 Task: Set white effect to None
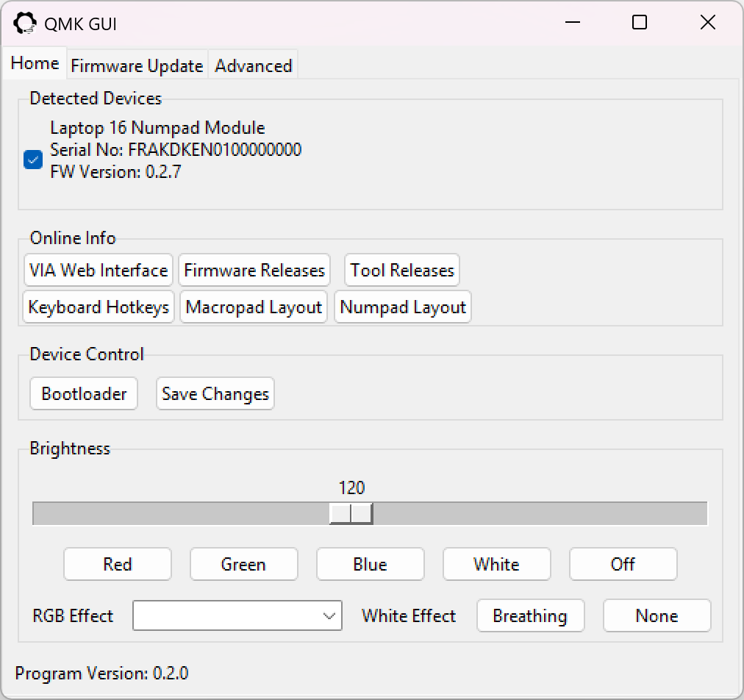(x=657, y=615)
